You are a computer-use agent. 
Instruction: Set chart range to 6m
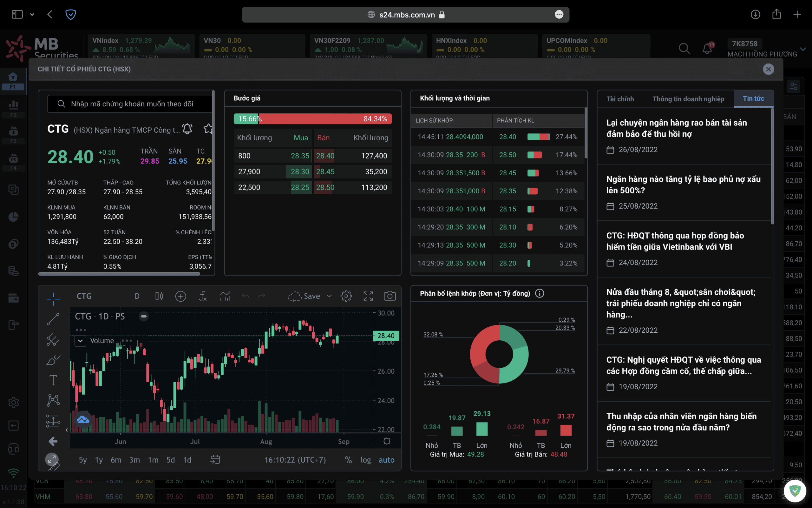click(x=116, y=460)
